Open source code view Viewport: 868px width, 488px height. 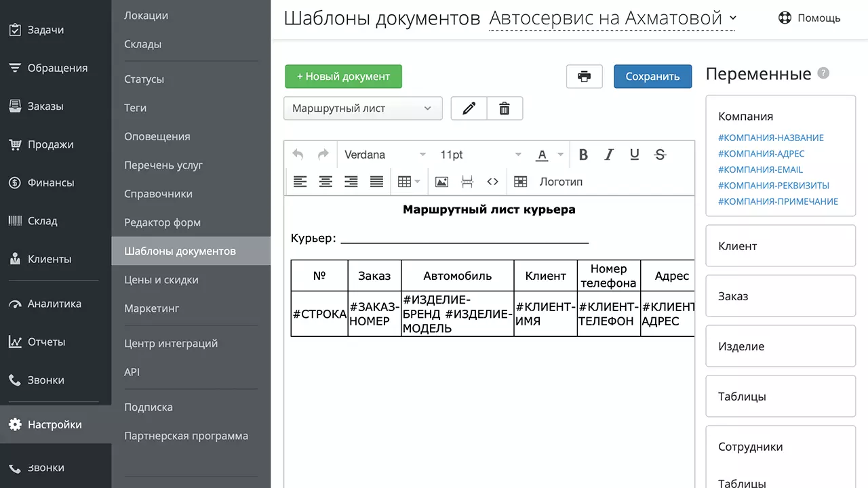(x=493, y=182)
